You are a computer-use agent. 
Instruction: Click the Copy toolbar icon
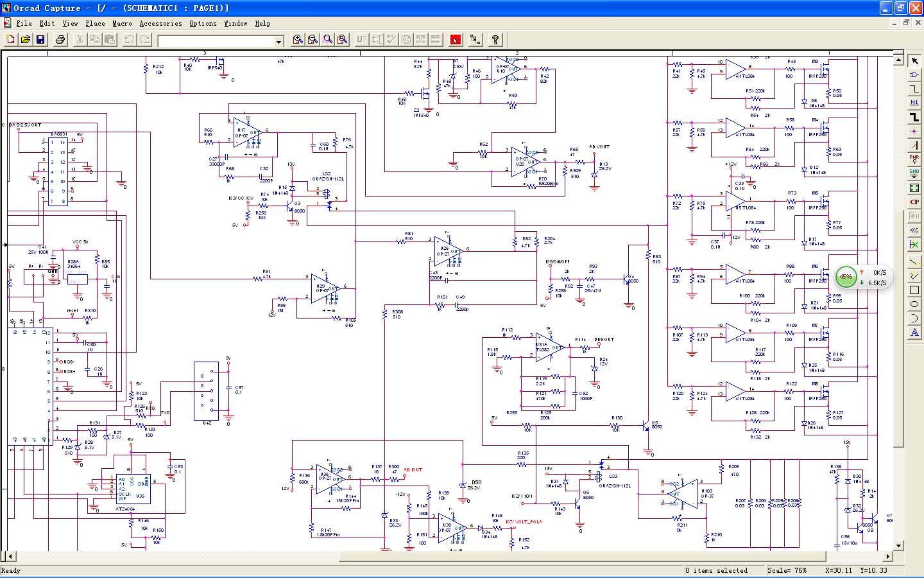(x=94, y=40)
